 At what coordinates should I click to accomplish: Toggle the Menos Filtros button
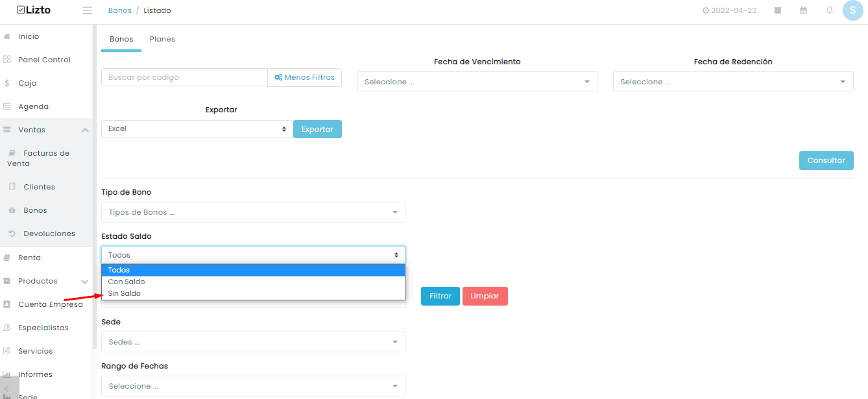pos(305,77)
